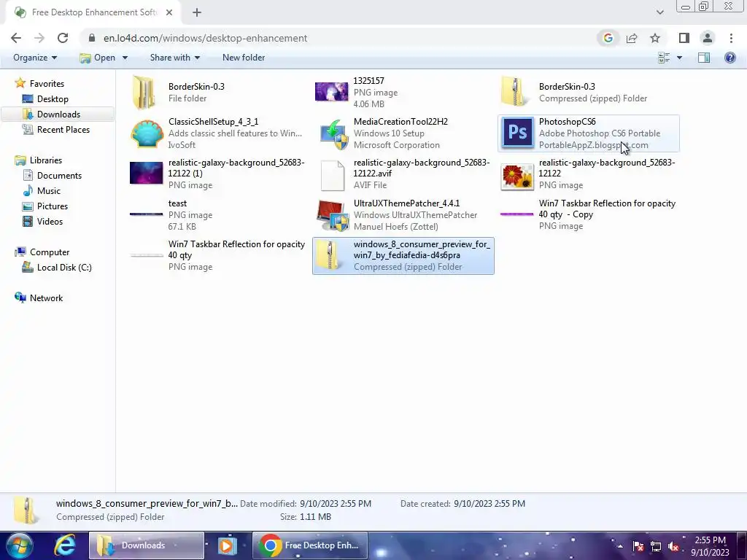Click the Chrome back arrow
Screen dimensions: 747x560
[16, 38]
